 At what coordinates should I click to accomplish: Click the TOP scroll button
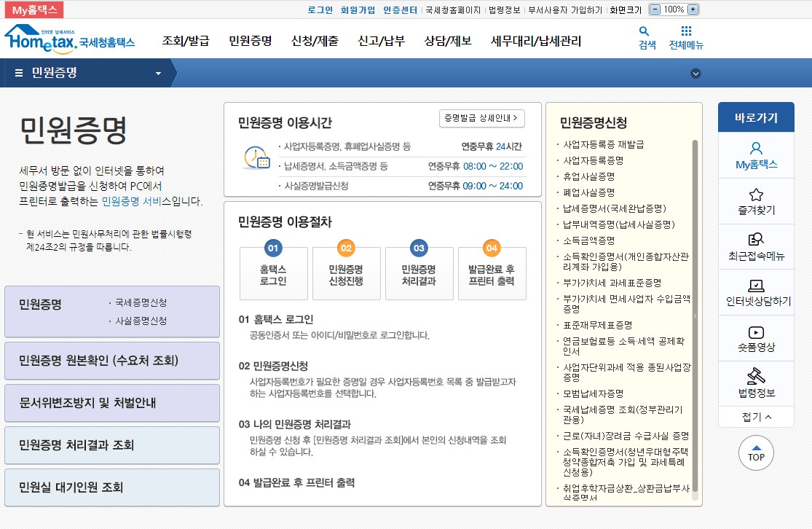(x=756, y=453)
